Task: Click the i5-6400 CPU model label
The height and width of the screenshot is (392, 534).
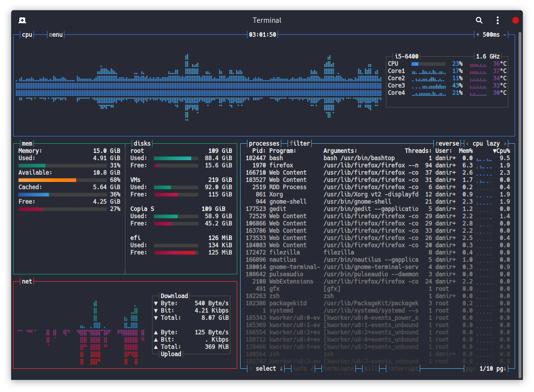Action: coord(407,57)
